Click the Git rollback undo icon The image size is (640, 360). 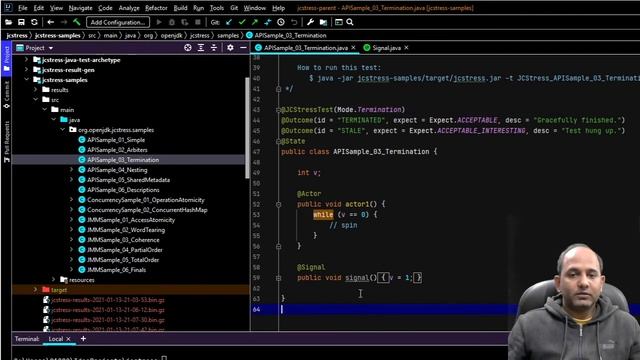(x=294, y=22)
